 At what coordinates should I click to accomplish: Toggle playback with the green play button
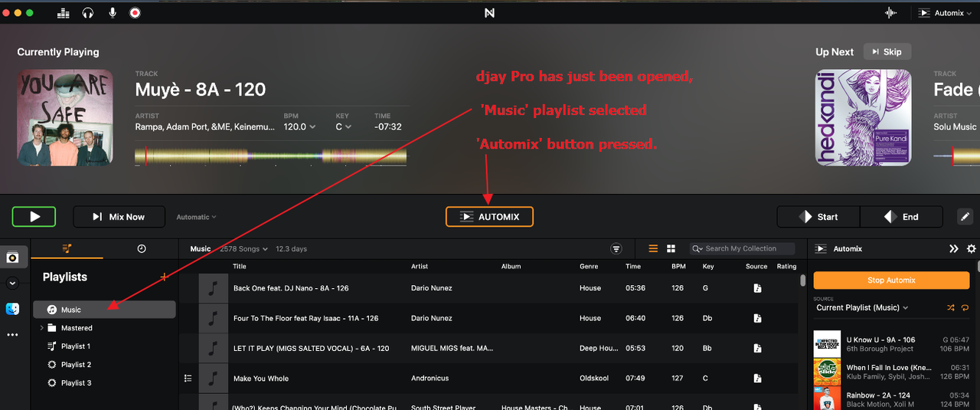coord(34,217)
